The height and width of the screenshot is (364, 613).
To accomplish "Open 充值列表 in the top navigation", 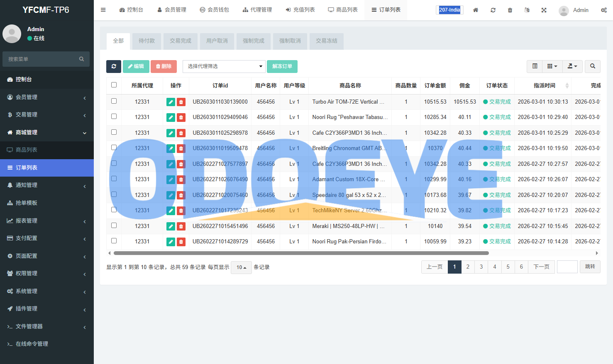I will pyautogui.click(x=300, y=10).
